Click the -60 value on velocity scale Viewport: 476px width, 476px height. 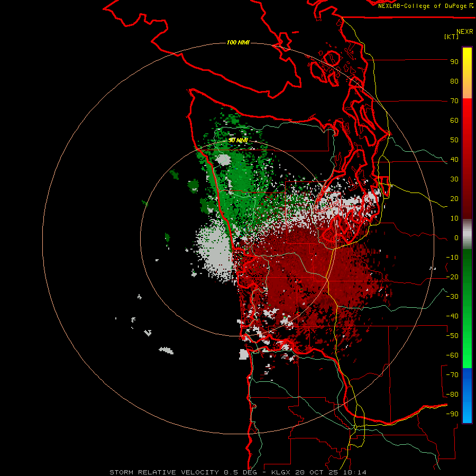pos(452,355)
